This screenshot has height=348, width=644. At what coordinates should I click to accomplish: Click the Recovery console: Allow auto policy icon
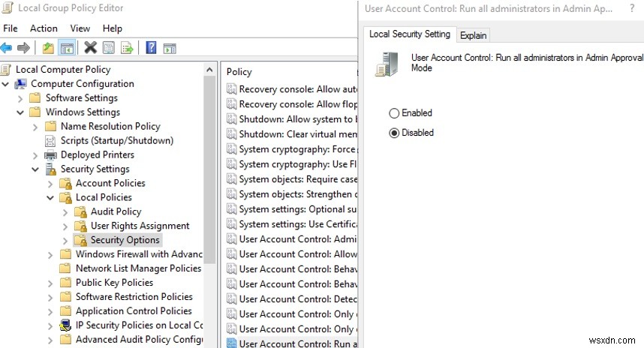coord(232,89)
